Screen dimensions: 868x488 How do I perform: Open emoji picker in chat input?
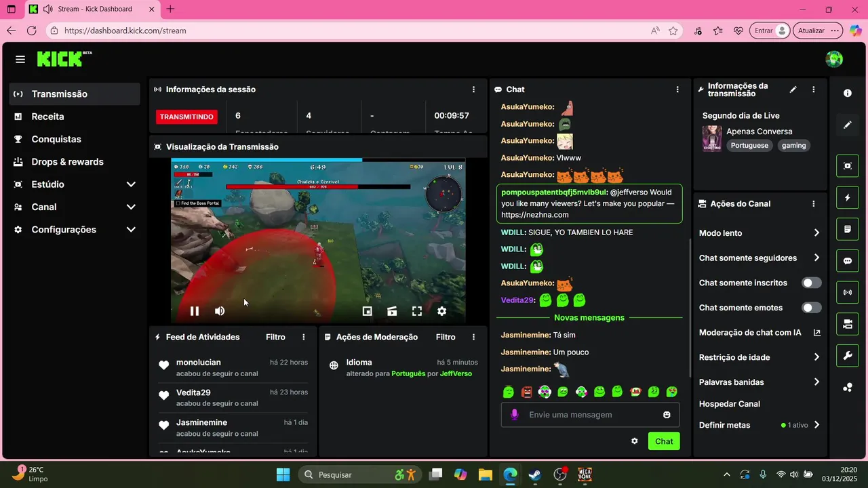coord(667,415)
